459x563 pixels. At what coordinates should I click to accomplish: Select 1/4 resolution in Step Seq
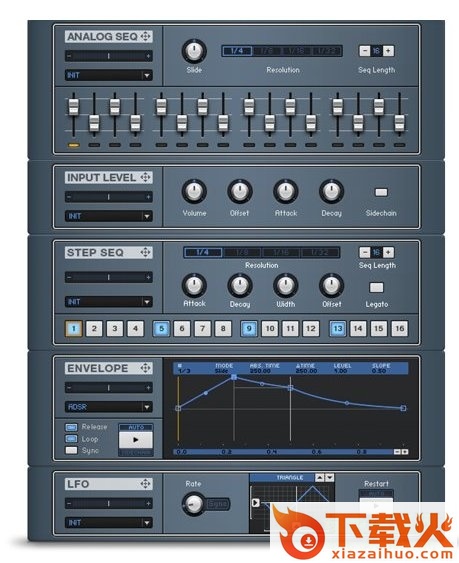click(x=203, y=252)
